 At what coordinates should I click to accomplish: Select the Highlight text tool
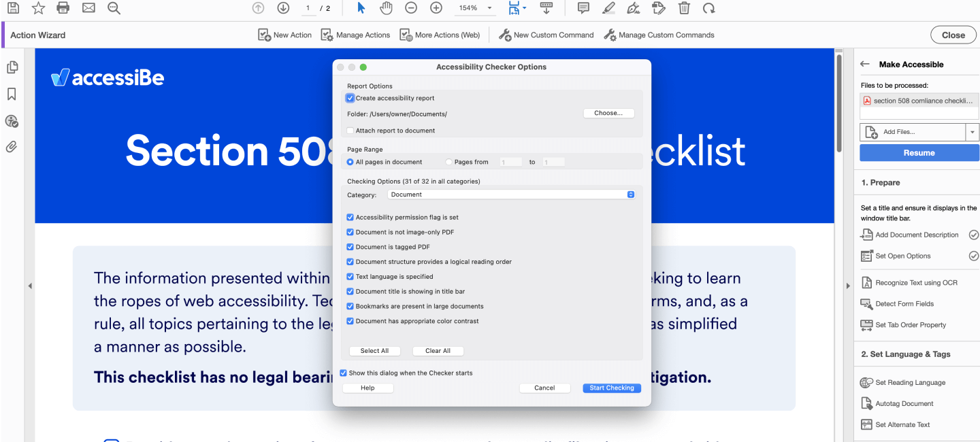(608, 8)
